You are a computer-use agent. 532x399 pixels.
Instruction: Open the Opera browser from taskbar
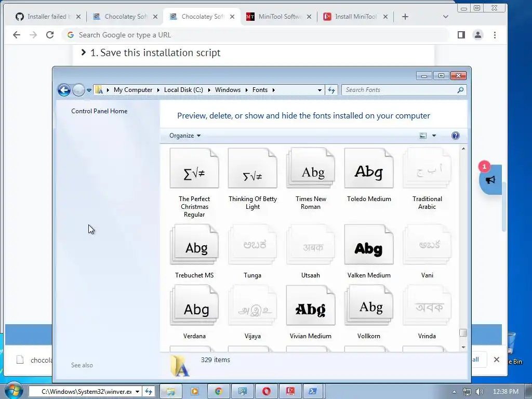click(x=267, y=391)
